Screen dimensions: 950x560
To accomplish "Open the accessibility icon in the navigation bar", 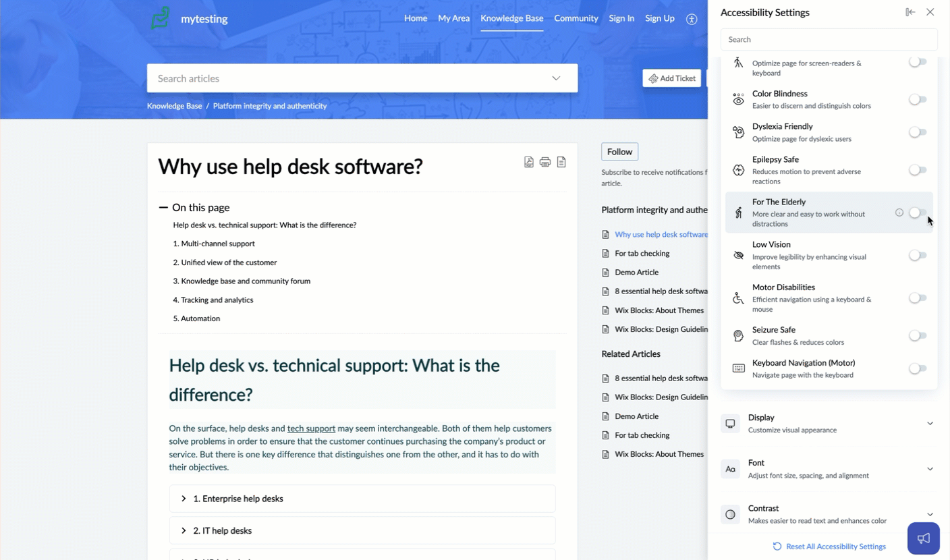I will click(x=692, y=19).
